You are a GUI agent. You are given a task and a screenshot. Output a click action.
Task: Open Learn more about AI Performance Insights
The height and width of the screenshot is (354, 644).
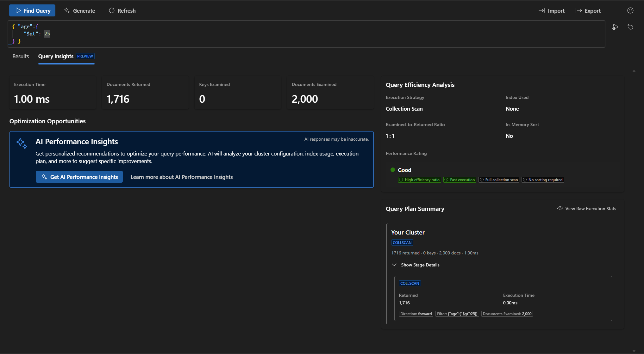coord(182,177)
